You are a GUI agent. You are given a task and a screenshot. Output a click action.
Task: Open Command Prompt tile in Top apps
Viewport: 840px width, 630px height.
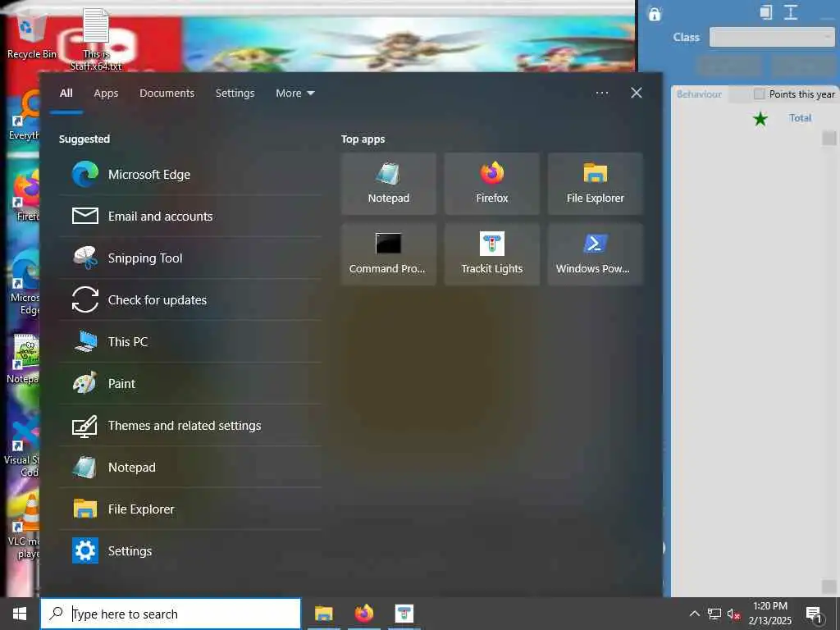tap(388, 254)
